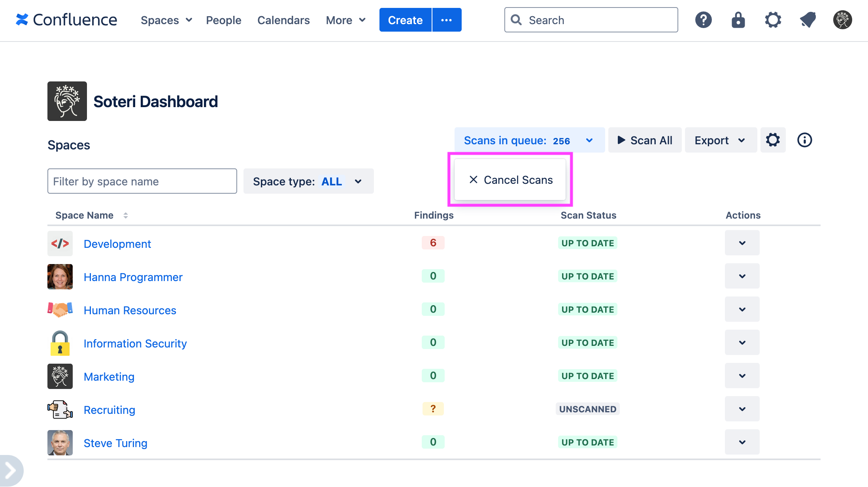Click the Development space code icon
The image size is (868, 487).
(60, 243)
